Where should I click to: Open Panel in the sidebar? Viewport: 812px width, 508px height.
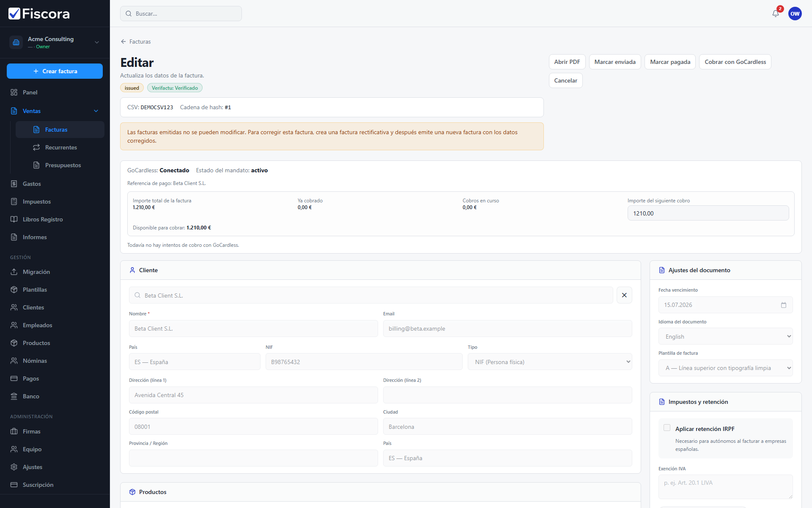click(55, 92)
